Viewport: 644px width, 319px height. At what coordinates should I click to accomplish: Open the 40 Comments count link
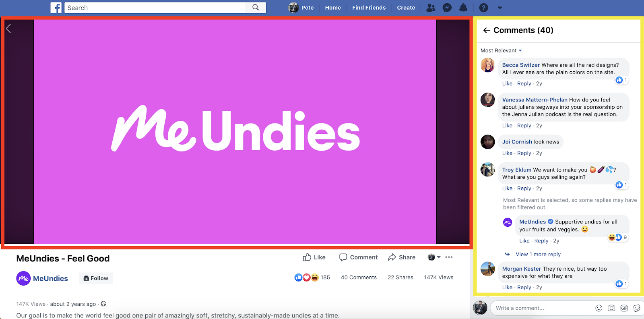point(359,278)
